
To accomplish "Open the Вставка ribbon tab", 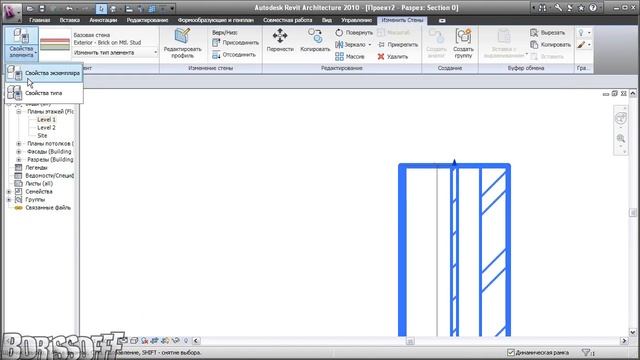I will tap(70, 20).
